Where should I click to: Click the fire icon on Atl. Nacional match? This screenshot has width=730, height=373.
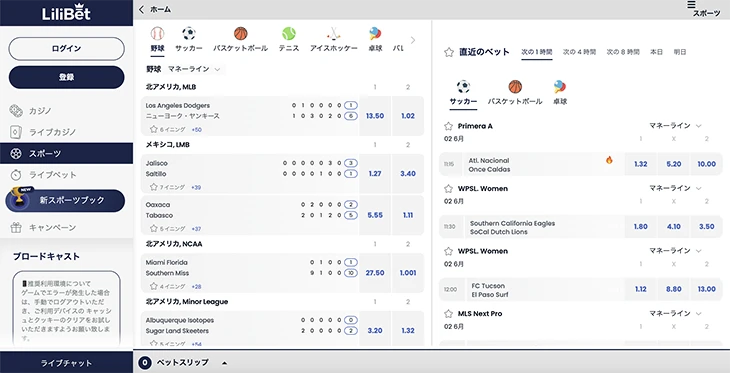point(609,160)
